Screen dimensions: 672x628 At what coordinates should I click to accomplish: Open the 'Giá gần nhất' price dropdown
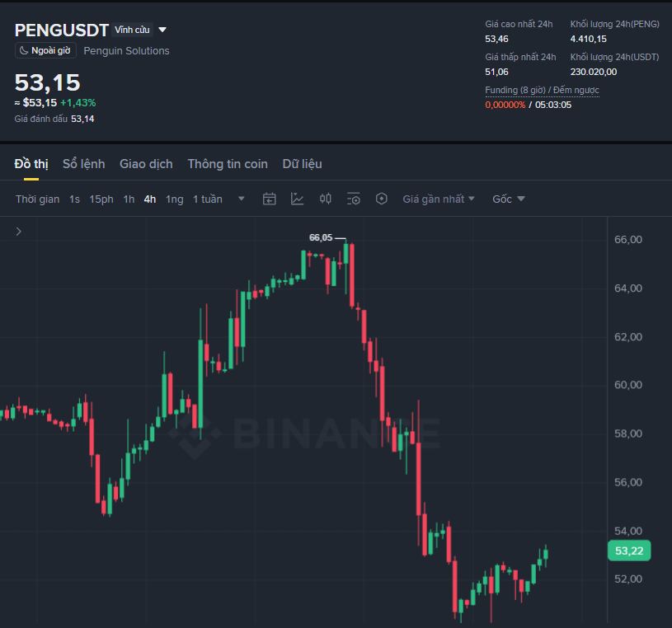coord(439,199)
